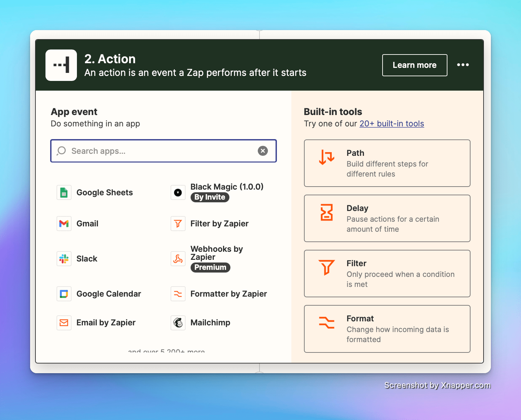521x420 pixels.
Task: Select Google Sheets app label
Action: 105,193
